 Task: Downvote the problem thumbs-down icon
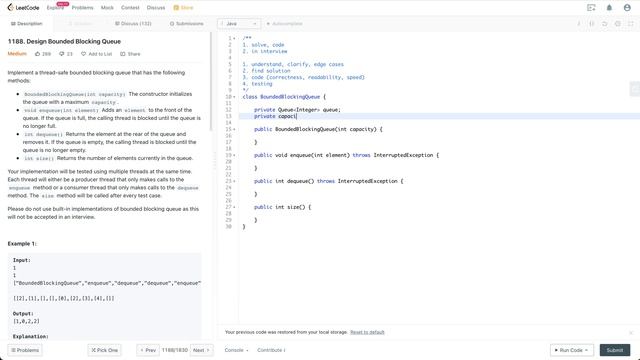pyautogui.click(x=62, y=54)
